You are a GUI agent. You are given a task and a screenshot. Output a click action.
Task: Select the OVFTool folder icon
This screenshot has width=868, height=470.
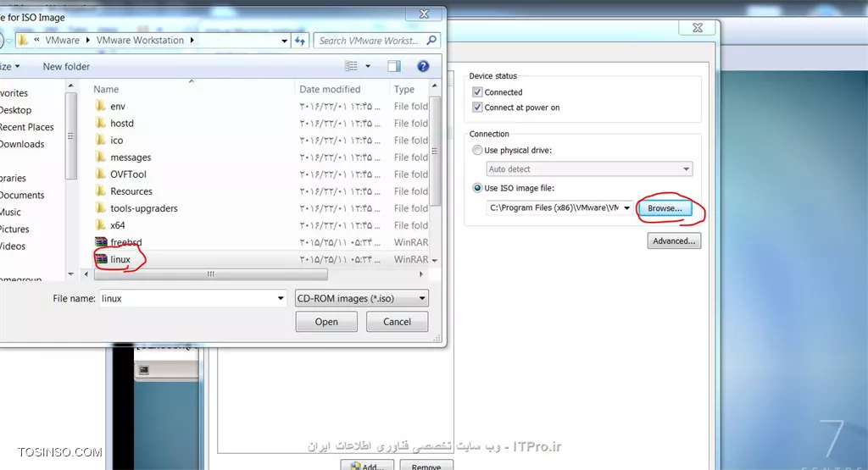tap(100, 174)
